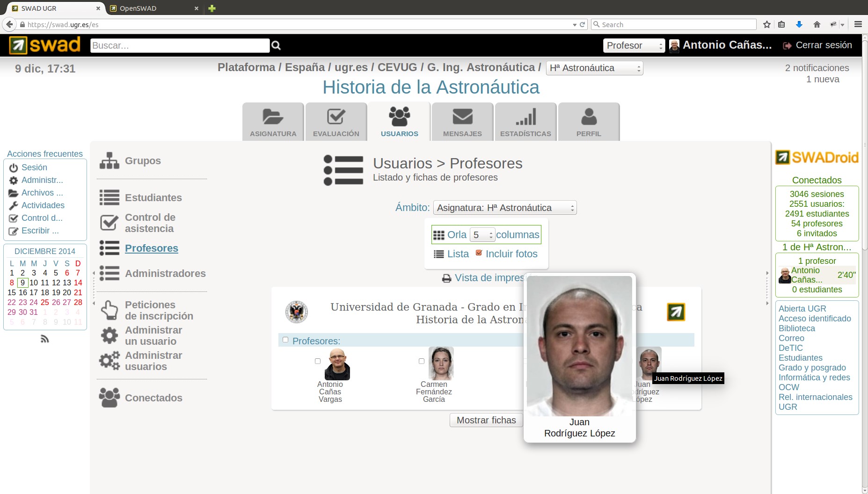The image size is (868, 494).
Task: Click the search magnifier icon beside Buscar
Action: pos(276,45)
